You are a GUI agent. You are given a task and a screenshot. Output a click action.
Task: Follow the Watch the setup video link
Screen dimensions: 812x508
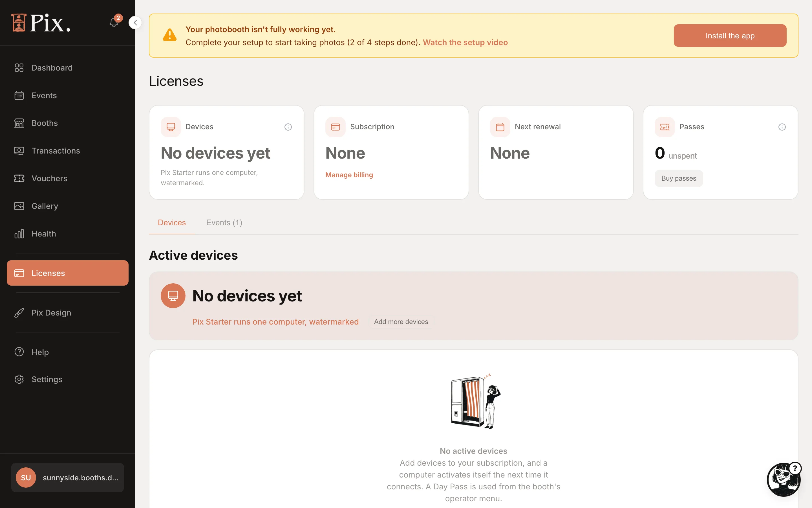(465, 42)
